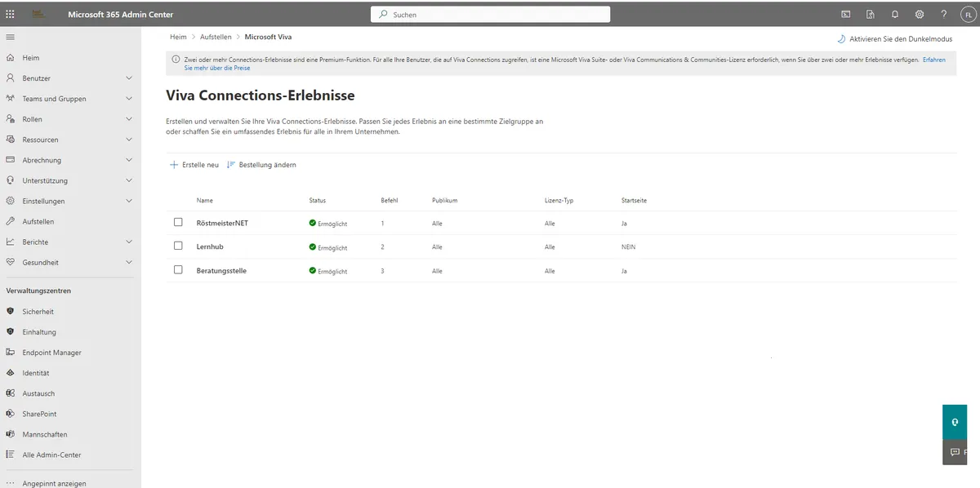Click the Identität diamond icon
980x488 pixels.
(11, 373)
